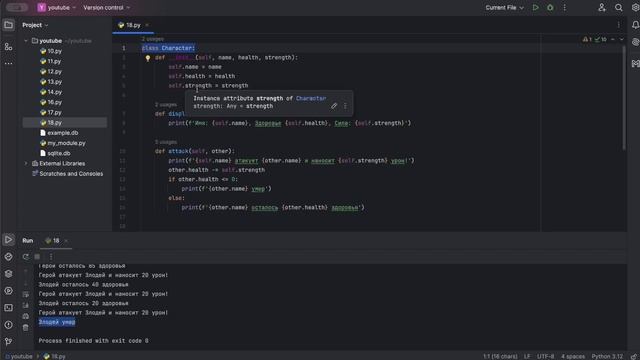This screenshot has height=360, width=640.
Task: Close the 18.py editor tab
Action: click(x=147, y=25)
